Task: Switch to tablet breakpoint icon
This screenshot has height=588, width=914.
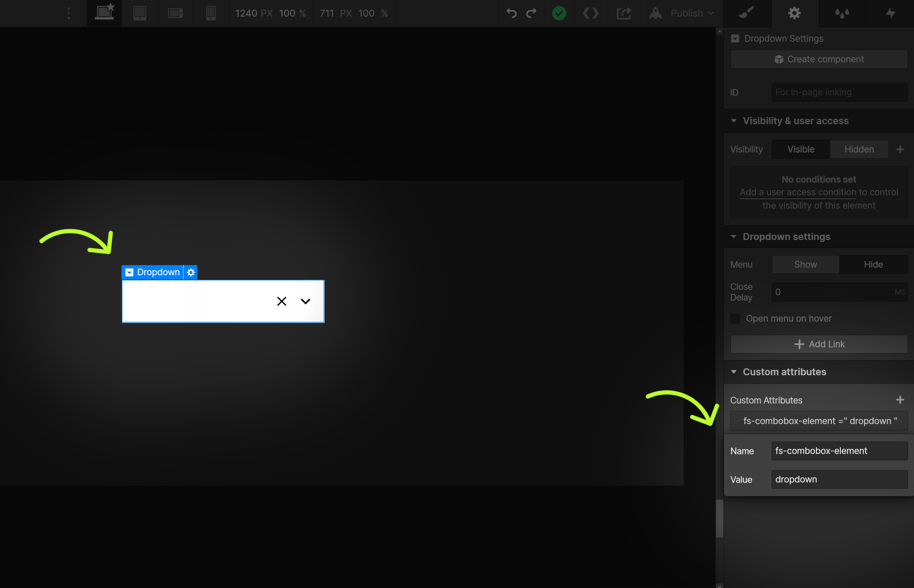Action: click(140, 13)
